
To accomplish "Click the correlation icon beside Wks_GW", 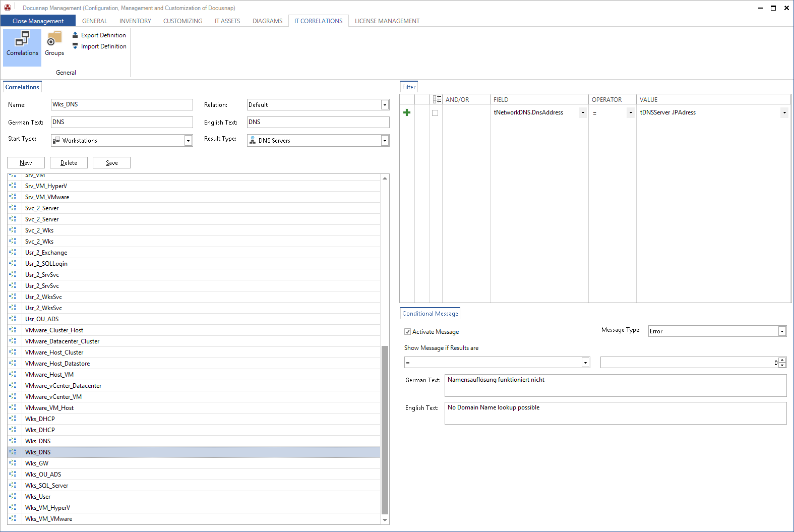I will click(x=13, y=463).
